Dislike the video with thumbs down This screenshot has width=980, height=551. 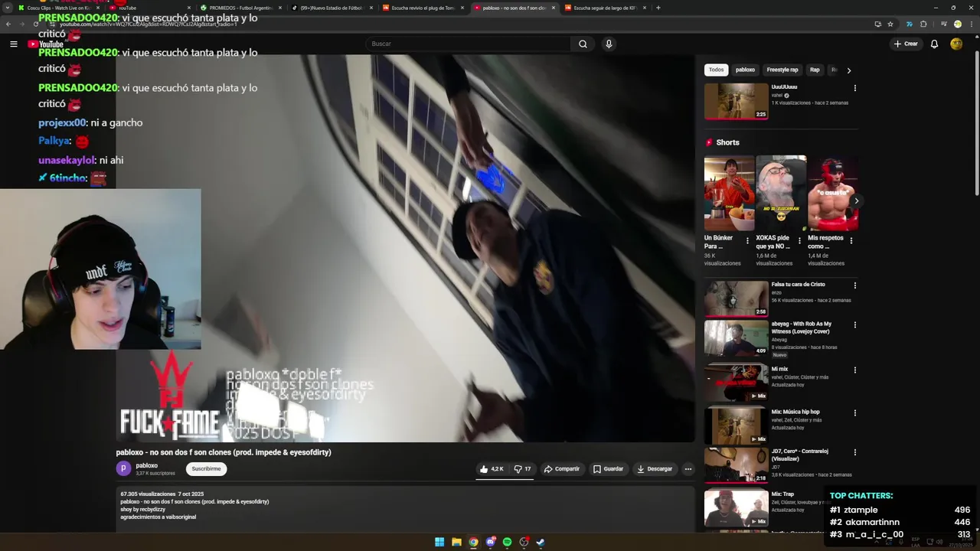pos(522,469)
